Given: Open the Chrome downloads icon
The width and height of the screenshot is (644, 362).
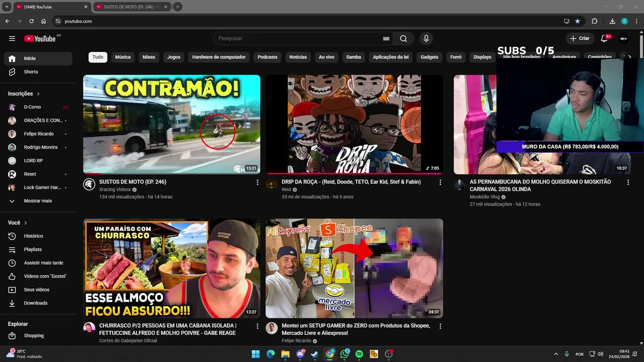Looking at the screenshot, I should point(612,21).
